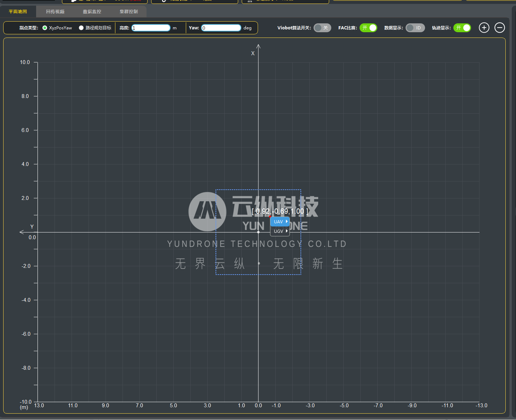Toggle the 数据显示 ID switch
Image resolution: width=516 pixels, height=420 pixels.
[415, 28]
